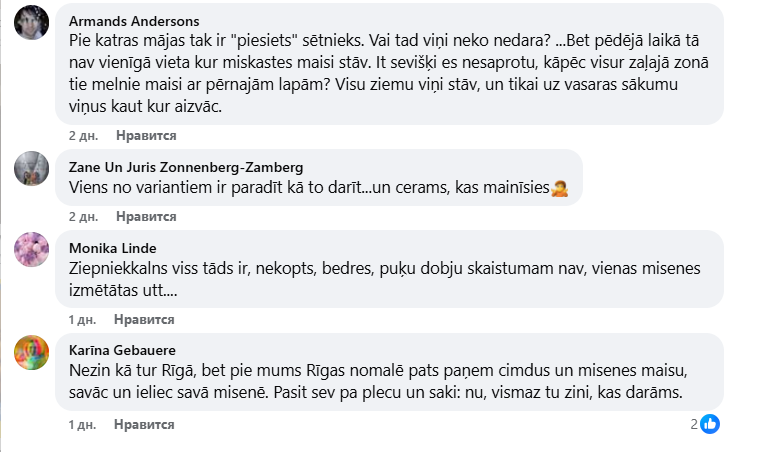
Task: Open Armands Andersons' profile picture
Action: coord(31,22)
